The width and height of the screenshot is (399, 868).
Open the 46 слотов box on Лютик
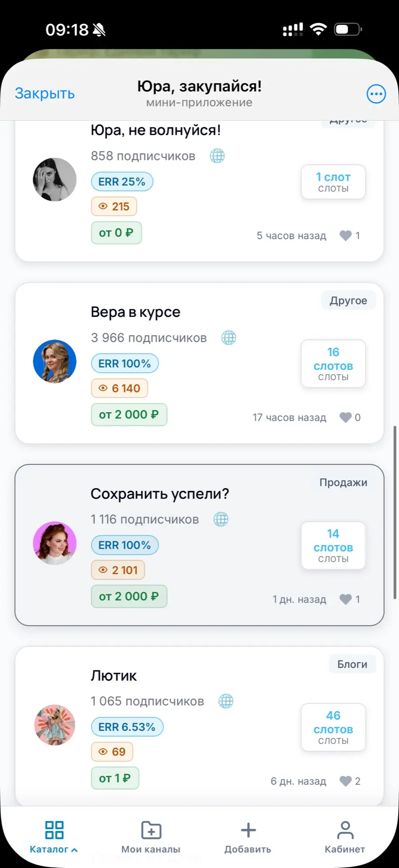click(x=333, y=727)
